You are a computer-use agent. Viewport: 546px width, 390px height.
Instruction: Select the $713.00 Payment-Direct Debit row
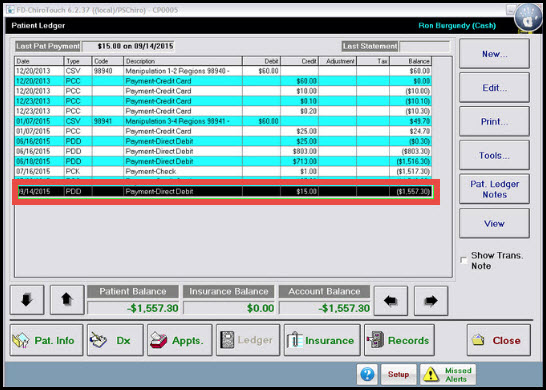click(x=223, y=162)
